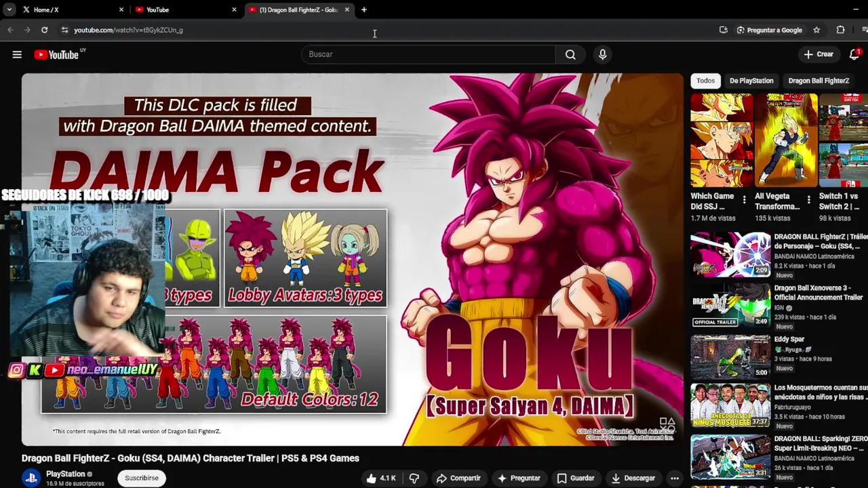
Task: Close the Dragon Ball FighterZ tab
Action: coord(347,9)
